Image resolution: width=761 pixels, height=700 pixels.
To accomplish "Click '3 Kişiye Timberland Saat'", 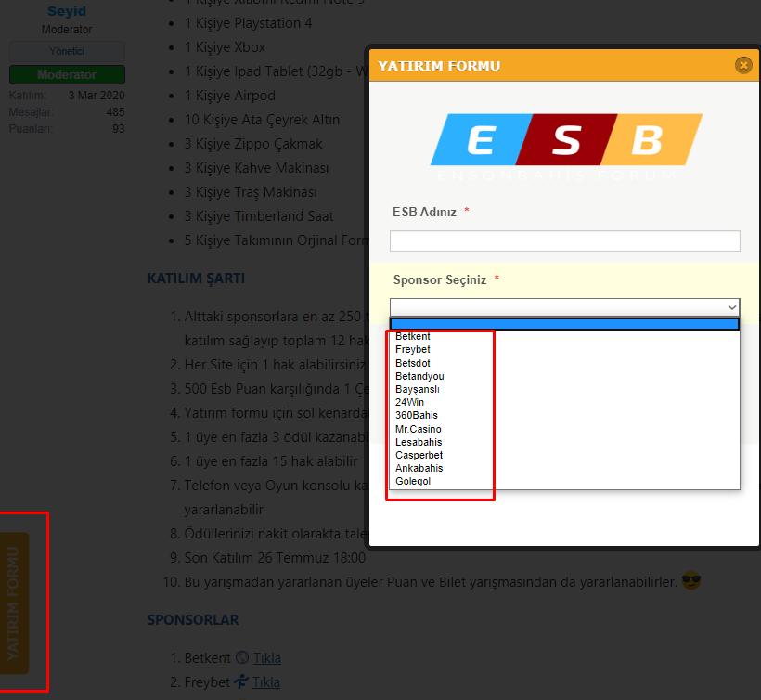I will [259, 216].
